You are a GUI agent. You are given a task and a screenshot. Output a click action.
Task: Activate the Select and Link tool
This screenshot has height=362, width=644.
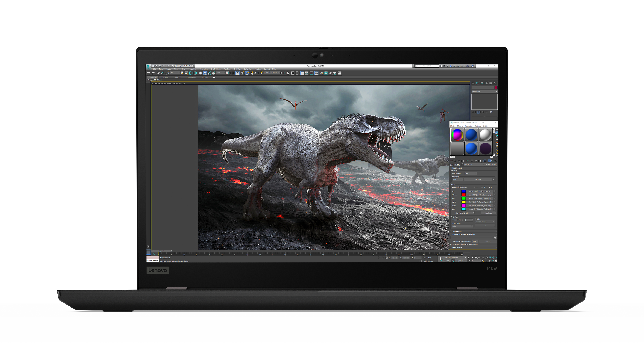[158, 73]
